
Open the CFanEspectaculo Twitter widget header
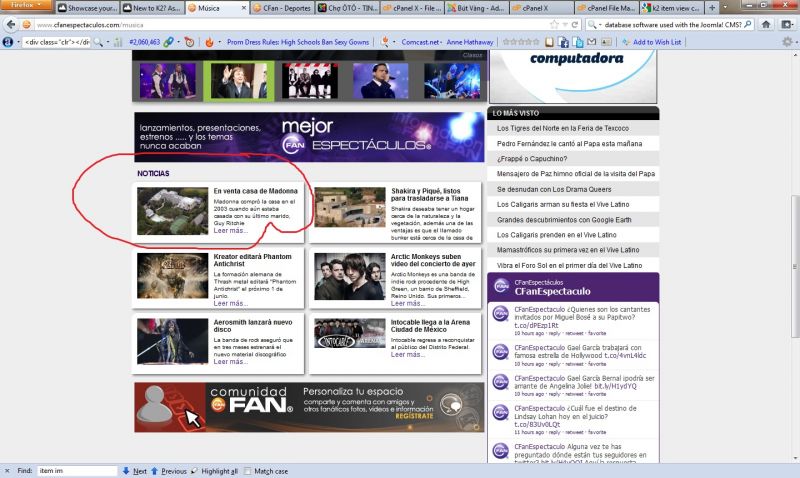tap(573, 287)
